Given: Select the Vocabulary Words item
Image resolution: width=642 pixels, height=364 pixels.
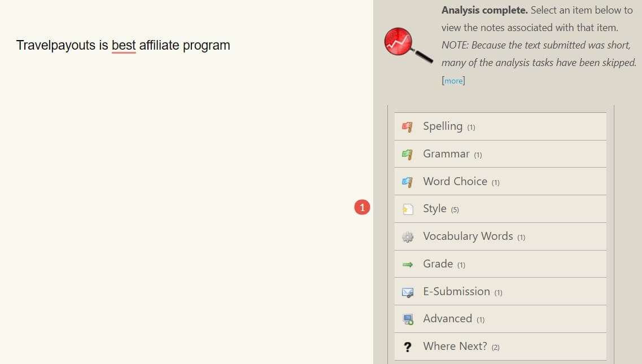Looking at the screenshot, I should tap(468, 236).
